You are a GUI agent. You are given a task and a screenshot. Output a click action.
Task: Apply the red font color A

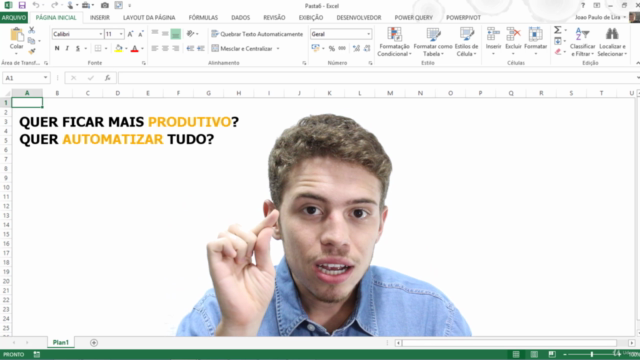135,49
